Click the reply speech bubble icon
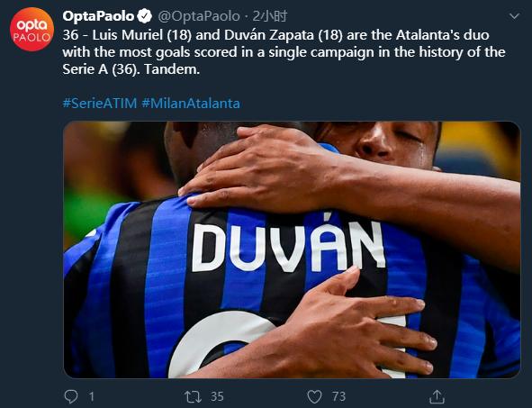Viewport: 532px width, 408px height. coord(71,396)
